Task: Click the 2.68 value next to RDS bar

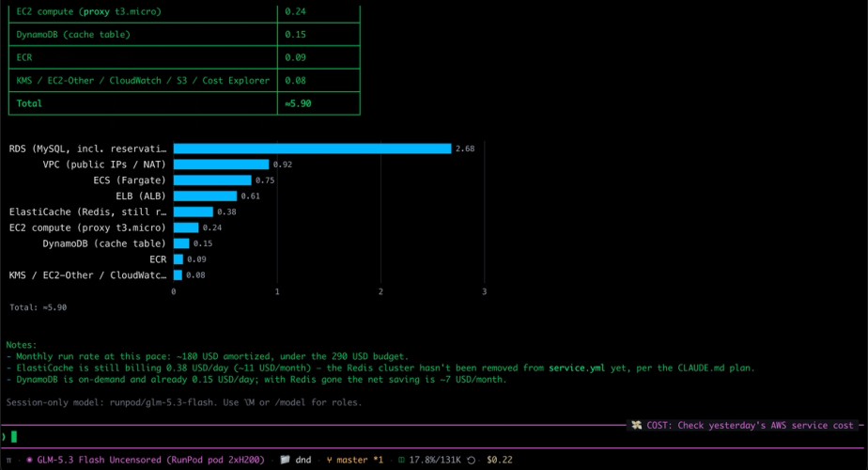Action: pyautogui.click(x=465, y=149)
